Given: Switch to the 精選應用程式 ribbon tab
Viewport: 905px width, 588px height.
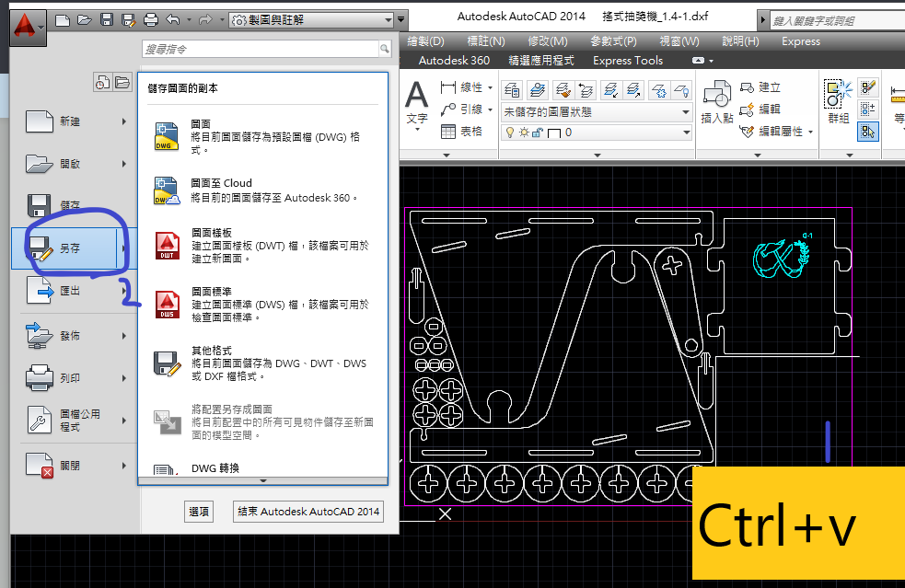Looking at the screenshot, I should click(541, 61).
